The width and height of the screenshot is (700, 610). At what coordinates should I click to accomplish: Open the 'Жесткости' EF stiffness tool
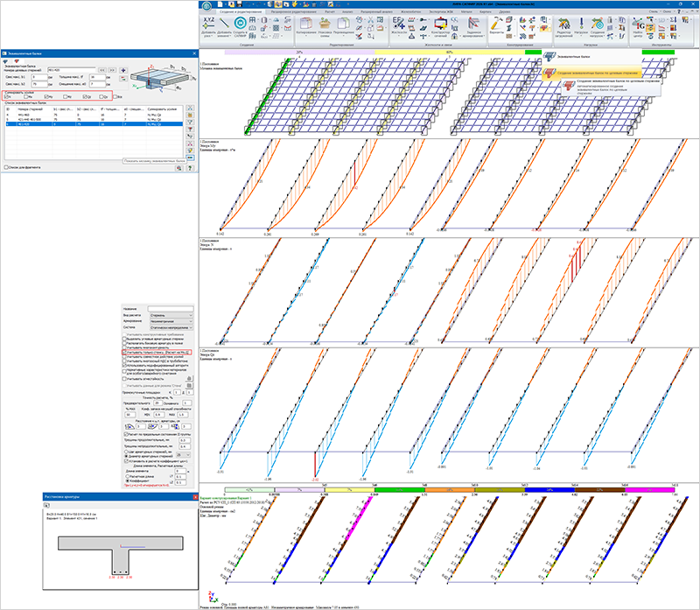tap(398, 25)
